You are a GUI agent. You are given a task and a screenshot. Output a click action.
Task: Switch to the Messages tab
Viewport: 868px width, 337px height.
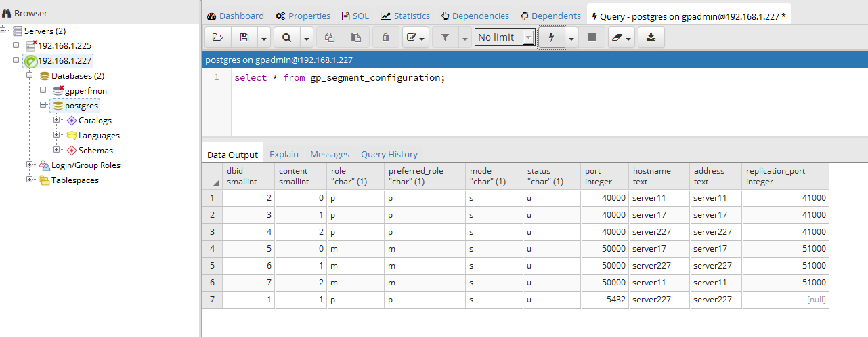(329, 154)
